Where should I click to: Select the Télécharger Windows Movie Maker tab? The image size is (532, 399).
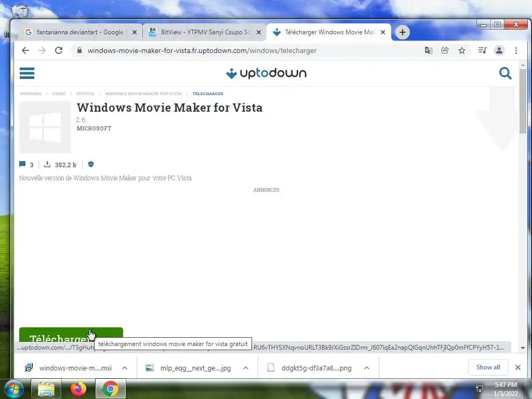pos(329,32)
